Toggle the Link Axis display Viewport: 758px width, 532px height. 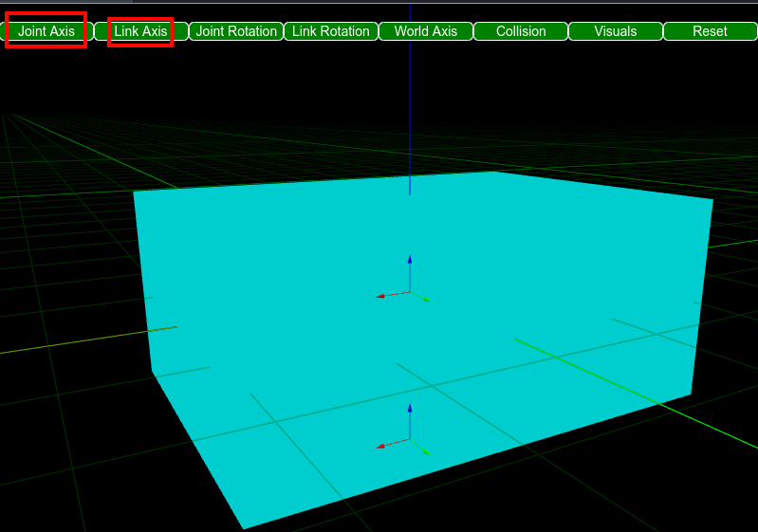click(x=141, y=31)
